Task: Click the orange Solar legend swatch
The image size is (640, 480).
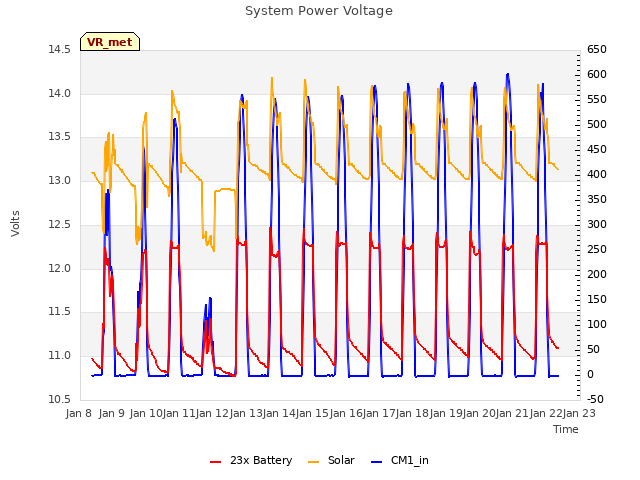Action: [x=313, y=462]
